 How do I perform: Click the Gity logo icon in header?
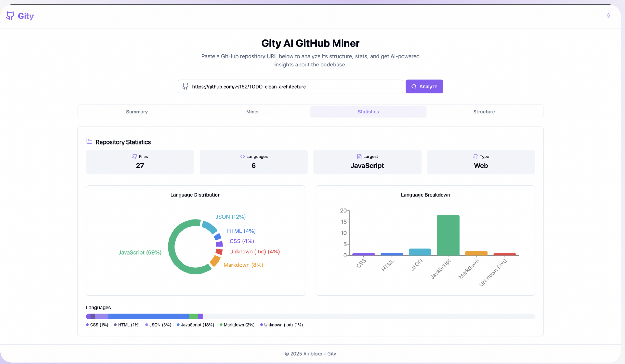pyautogui.click(x=10, y=16)
